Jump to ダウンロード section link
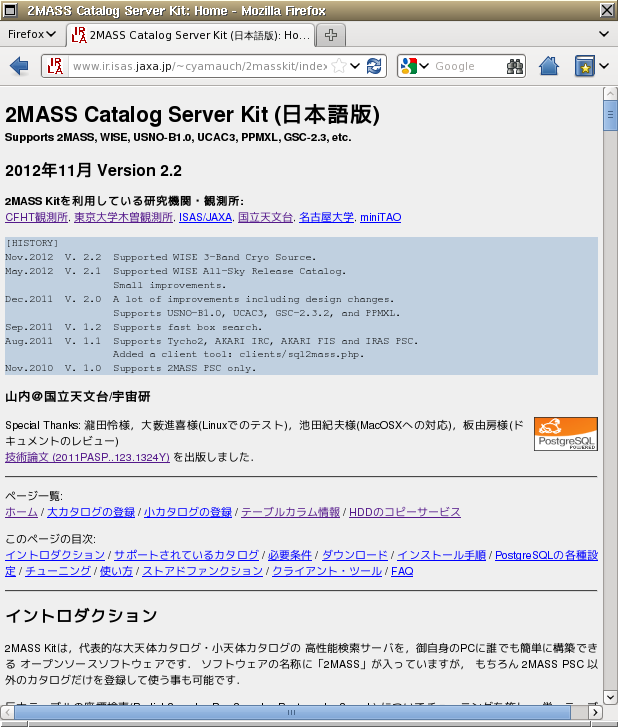Viewport: 618px width, 727px height. (355, 555)
